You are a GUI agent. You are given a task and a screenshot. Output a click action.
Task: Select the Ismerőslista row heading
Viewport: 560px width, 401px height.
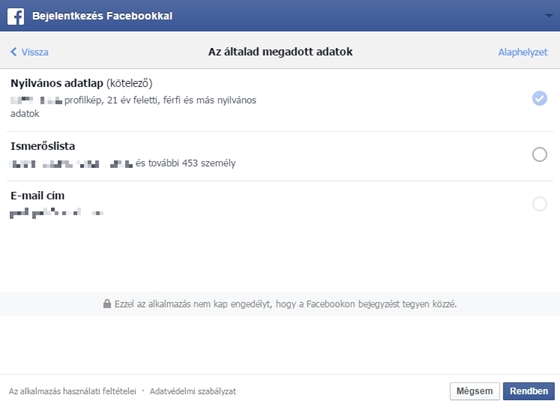(42, 146)
